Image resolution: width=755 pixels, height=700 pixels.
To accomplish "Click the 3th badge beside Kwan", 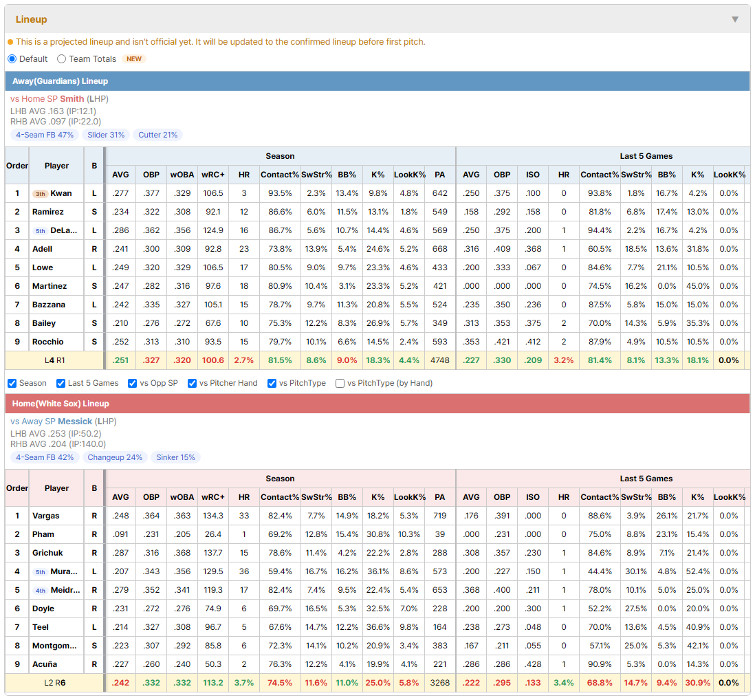I will (x=41, y=193).
